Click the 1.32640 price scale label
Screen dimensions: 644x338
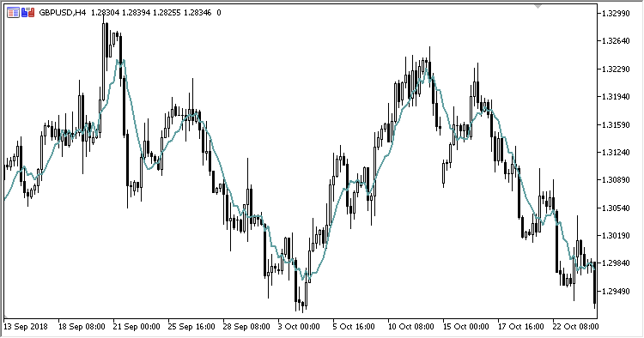616,41
